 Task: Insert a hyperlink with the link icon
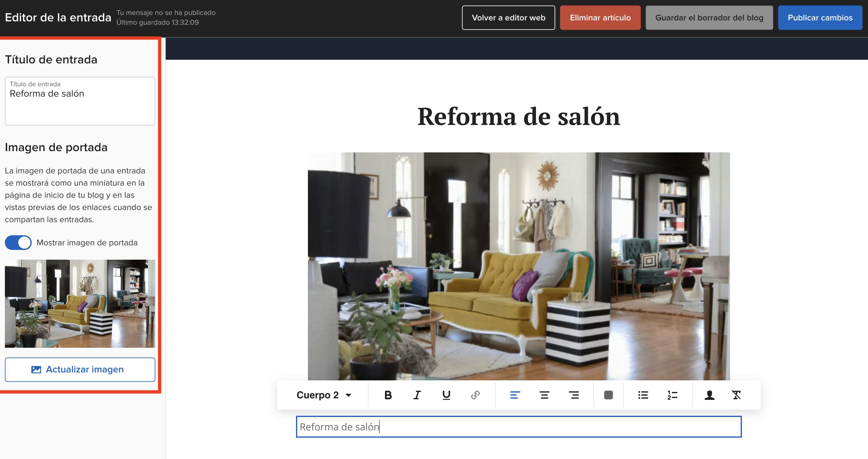[475, 395]
